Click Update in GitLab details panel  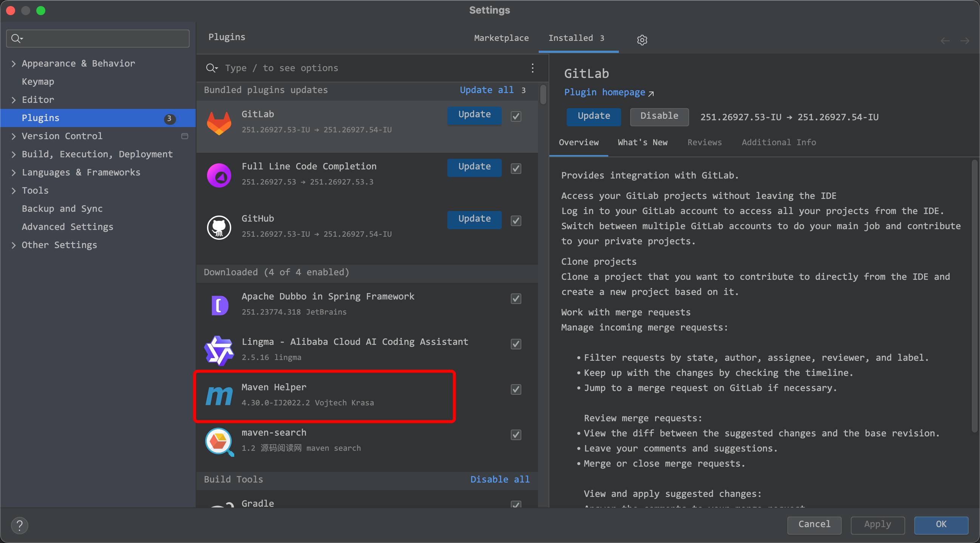click(594, 116)
